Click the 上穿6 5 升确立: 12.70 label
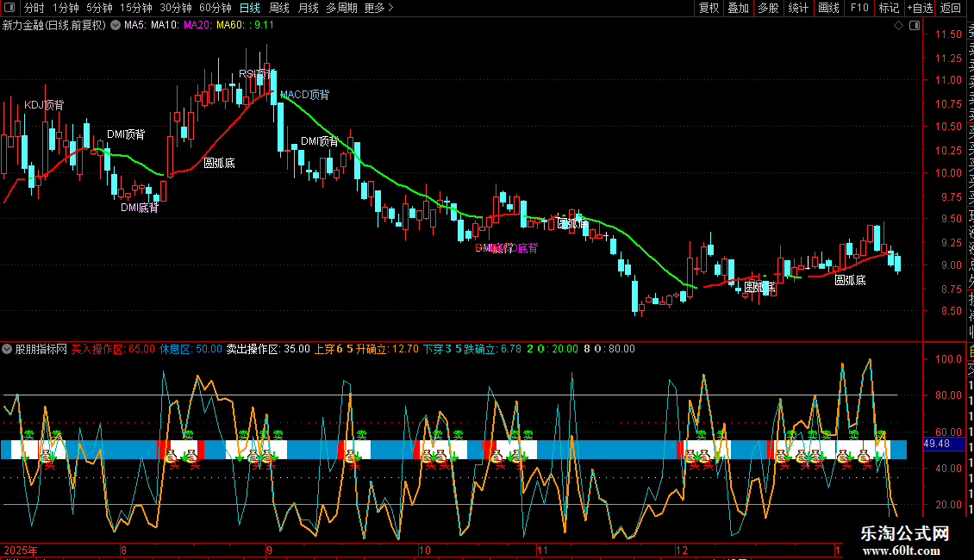 (366, 349)
